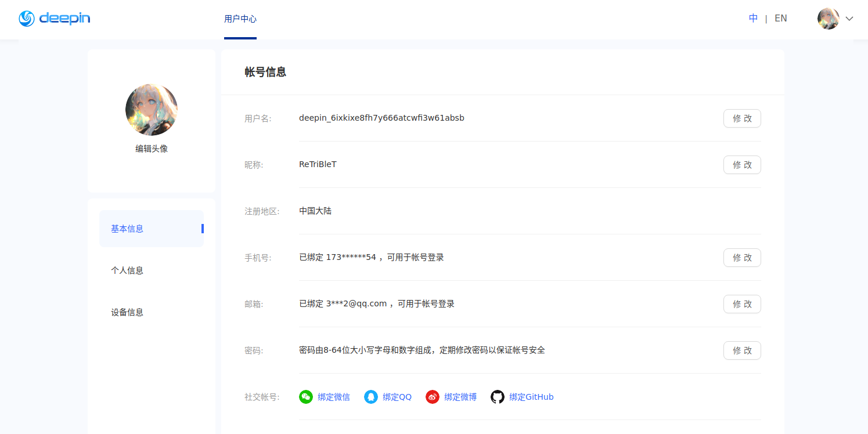Click 修改 next to 手机号
The height and width of the screenshot is (434, 868).
click(742, 258)
